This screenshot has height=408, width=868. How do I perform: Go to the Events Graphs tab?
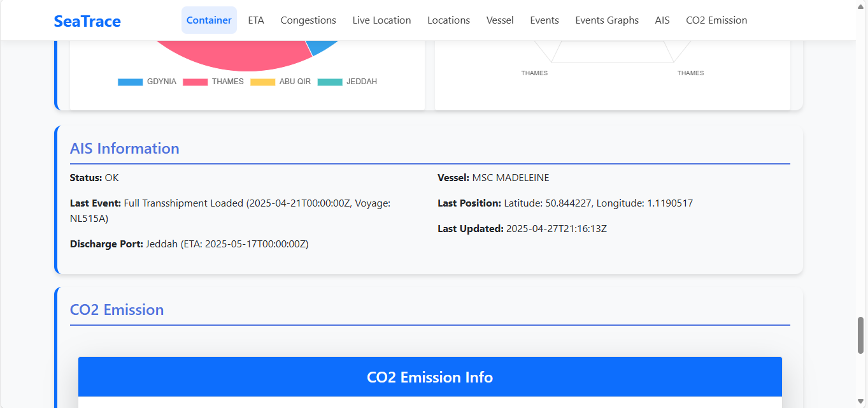[x=607, y=20]
